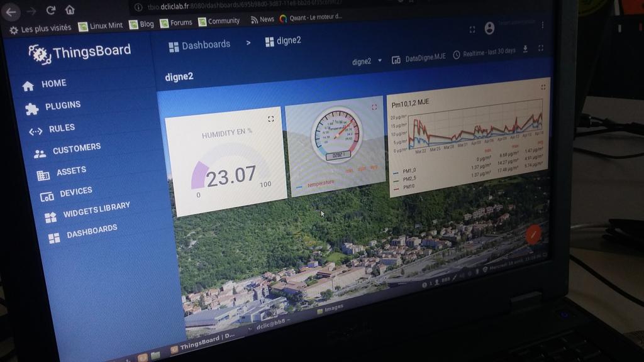Click the ThingsBoard logo
This screenshot has width=644, height=362.
coord(80,53)
